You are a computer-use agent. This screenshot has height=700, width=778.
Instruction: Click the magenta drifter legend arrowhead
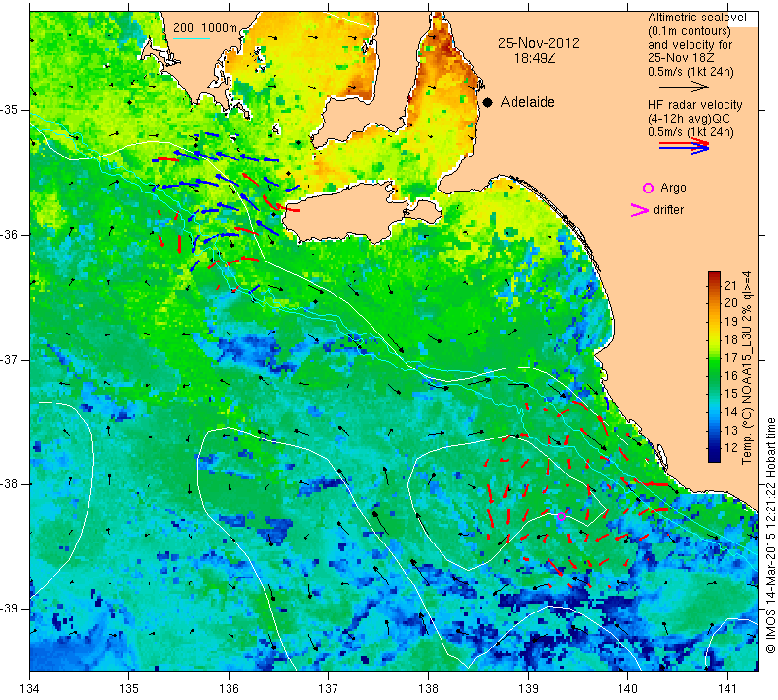click(639, 210)
